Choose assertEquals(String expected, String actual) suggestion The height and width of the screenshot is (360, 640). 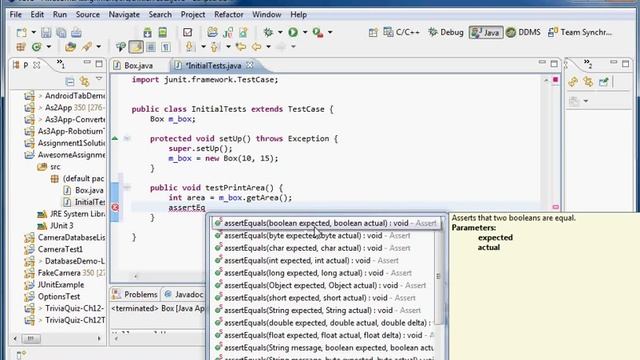[x=323, y=310]
